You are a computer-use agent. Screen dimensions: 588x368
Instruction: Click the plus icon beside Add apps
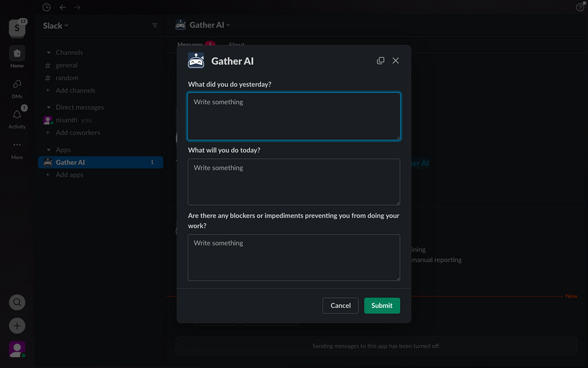click(48, 175)
